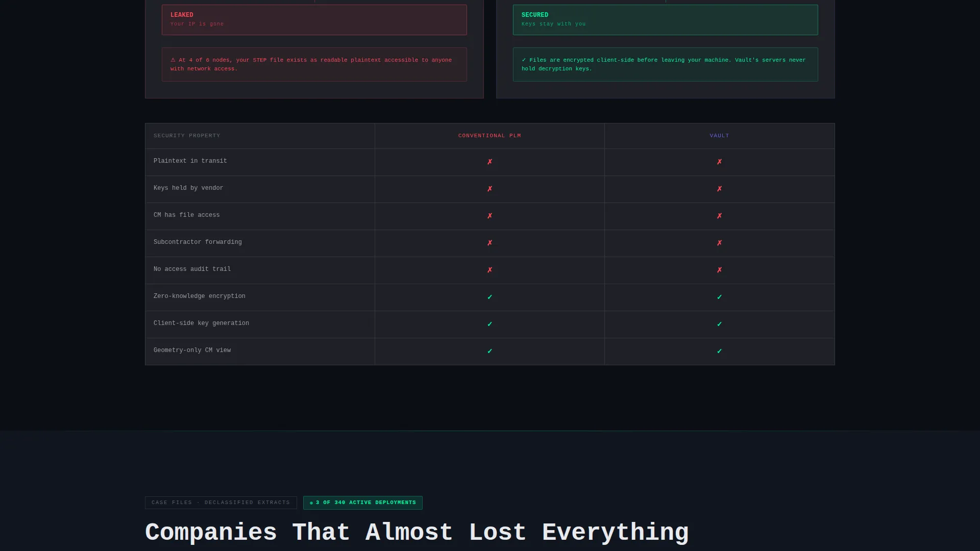Click the X mark for CM has file access under Vault
This screenshot has height=551, width=980.
tap(719, 216)
